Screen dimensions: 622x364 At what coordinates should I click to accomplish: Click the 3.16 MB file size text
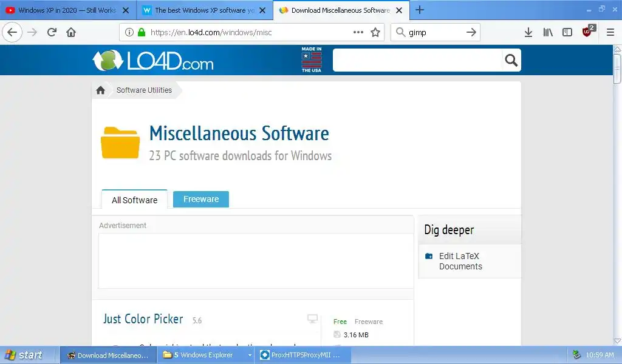(x=356, y=335)
